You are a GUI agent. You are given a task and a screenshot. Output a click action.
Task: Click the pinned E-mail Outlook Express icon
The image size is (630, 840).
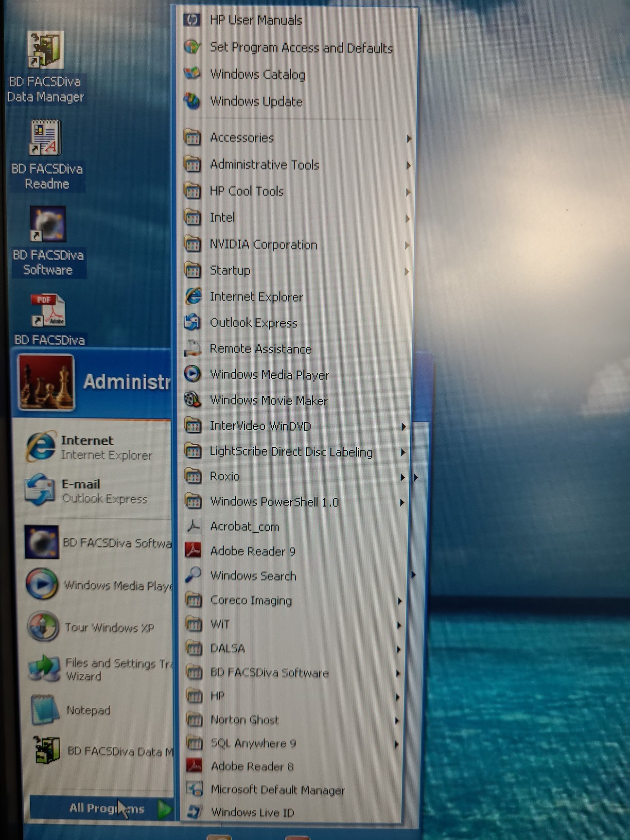point(40,490)
